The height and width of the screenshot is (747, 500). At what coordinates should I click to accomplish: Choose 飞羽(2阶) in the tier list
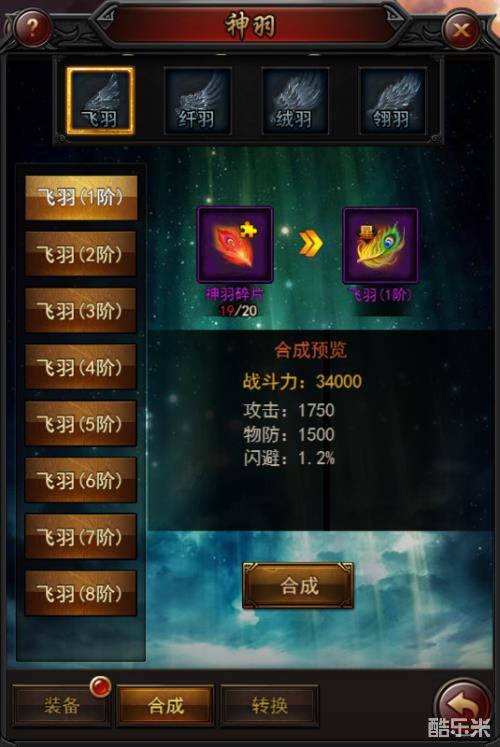click(81, 254)
